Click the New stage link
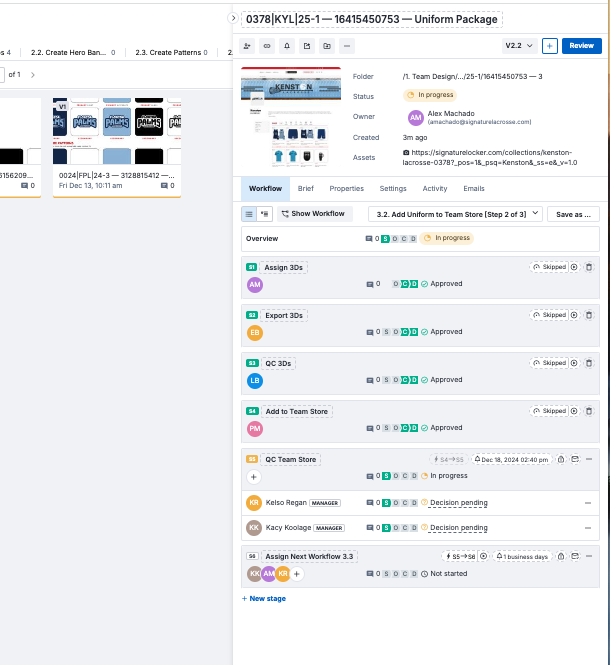 point(264,598)
